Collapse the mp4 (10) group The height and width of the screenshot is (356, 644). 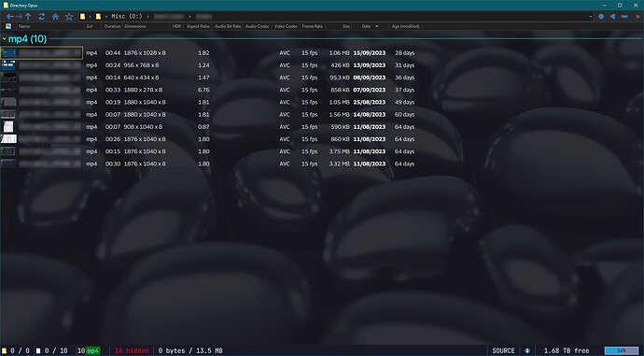click(x=4, y=39)
